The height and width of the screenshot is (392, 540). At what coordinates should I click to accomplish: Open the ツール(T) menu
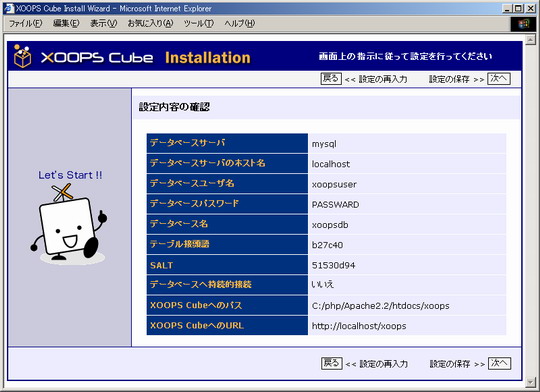coord(199,23)
